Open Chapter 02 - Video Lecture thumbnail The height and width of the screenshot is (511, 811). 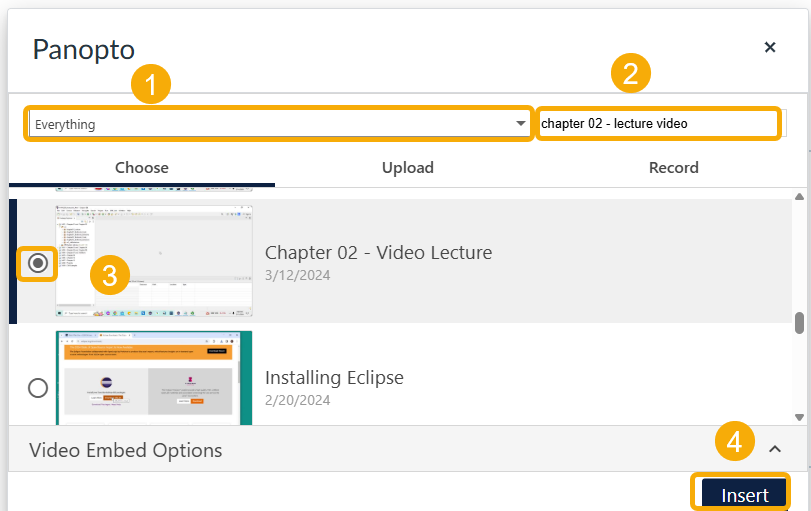pyautogui.click(x=154, y=261)
